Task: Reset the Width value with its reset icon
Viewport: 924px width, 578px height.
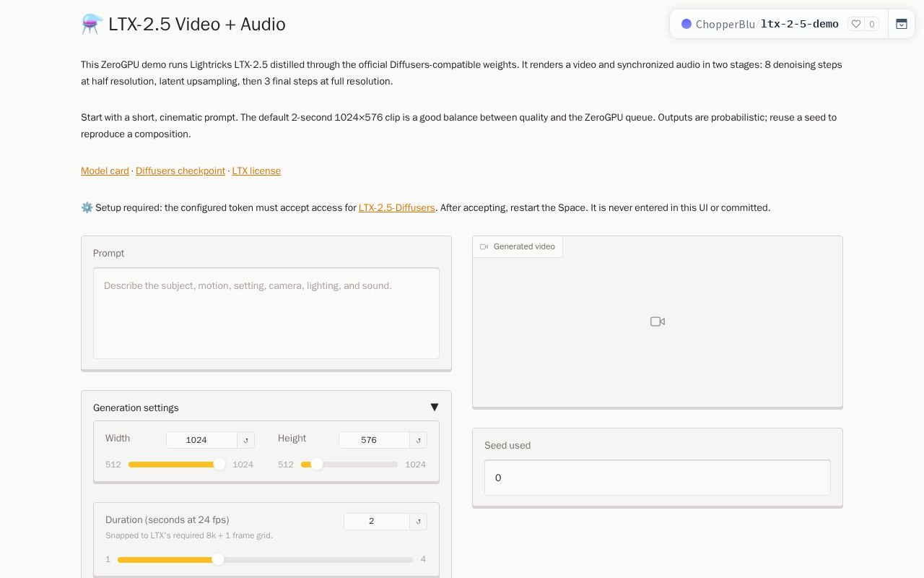Action: tap(246, 440)
